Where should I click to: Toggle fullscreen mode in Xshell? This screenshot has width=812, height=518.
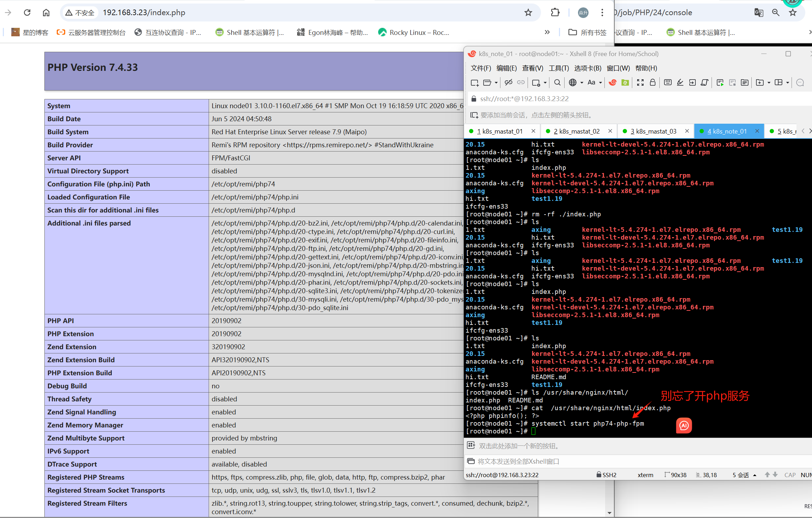coord(640,82)
